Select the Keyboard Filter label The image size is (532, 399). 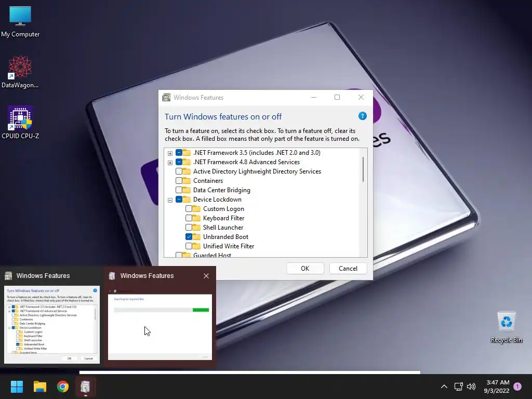[x=223, y=218]
